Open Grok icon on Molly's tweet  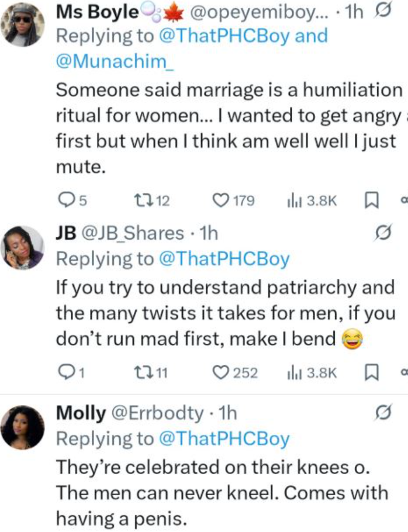381,414
